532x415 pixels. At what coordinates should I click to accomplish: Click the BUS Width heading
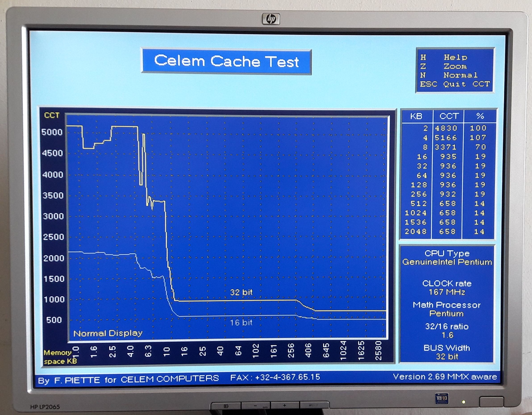pyautogui.click(x=447, y=348)
